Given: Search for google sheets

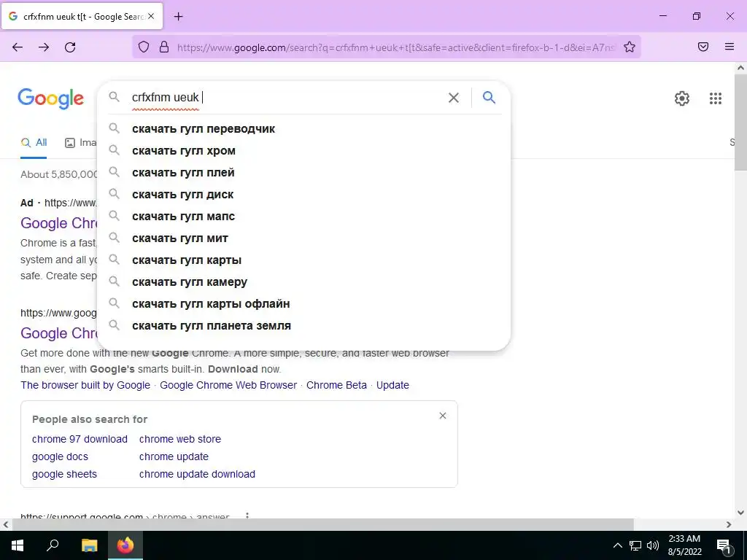Looking at the screenshot, I should (x=64, y=474).
